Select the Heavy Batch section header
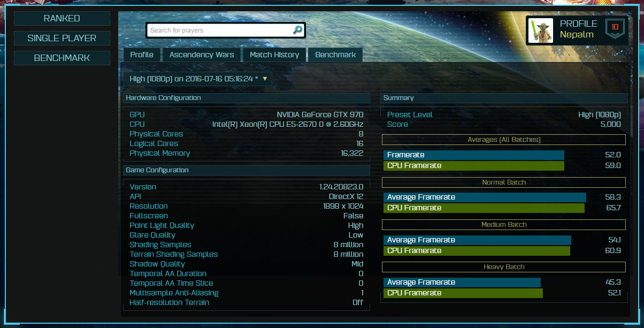The height and width of the screenshot is (328, 644). pos(504,267)
